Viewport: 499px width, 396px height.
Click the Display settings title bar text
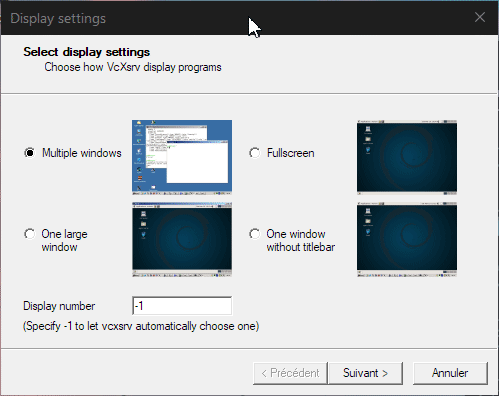pos(58,19)
